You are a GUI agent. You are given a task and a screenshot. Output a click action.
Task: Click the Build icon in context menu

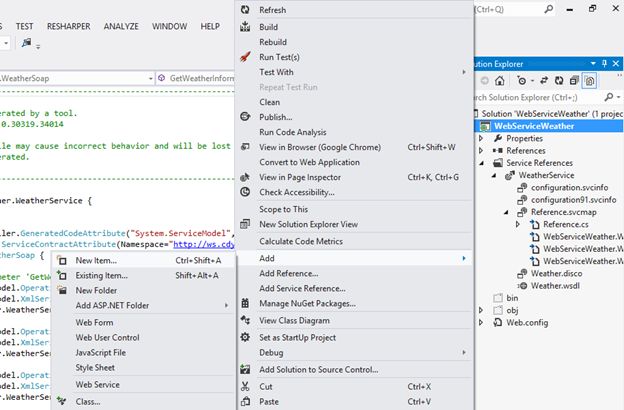tap(245, 27)
